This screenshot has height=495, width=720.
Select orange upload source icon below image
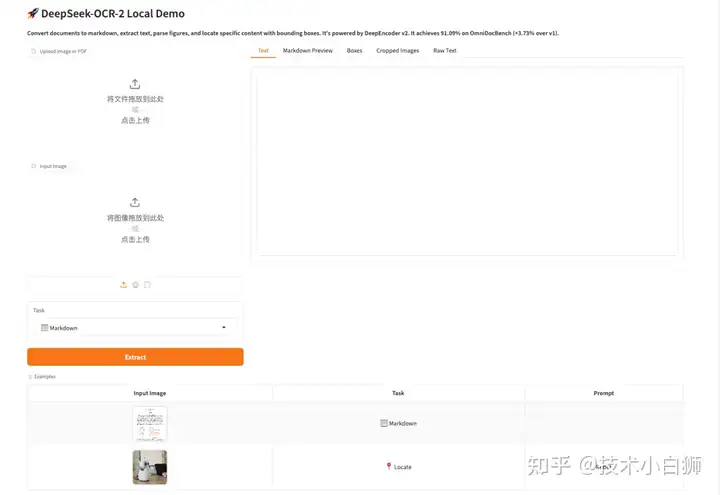click(x=124, y=285)
